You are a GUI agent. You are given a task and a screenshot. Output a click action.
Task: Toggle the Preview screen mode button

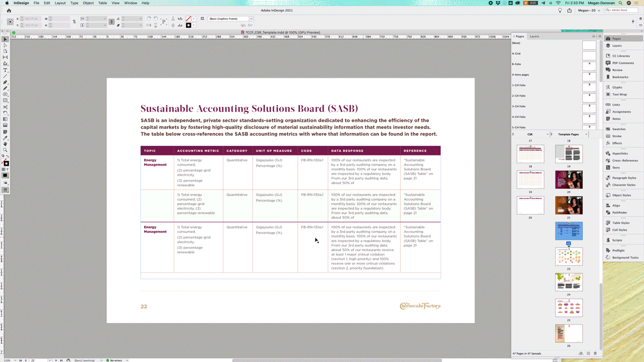(5, 190)
